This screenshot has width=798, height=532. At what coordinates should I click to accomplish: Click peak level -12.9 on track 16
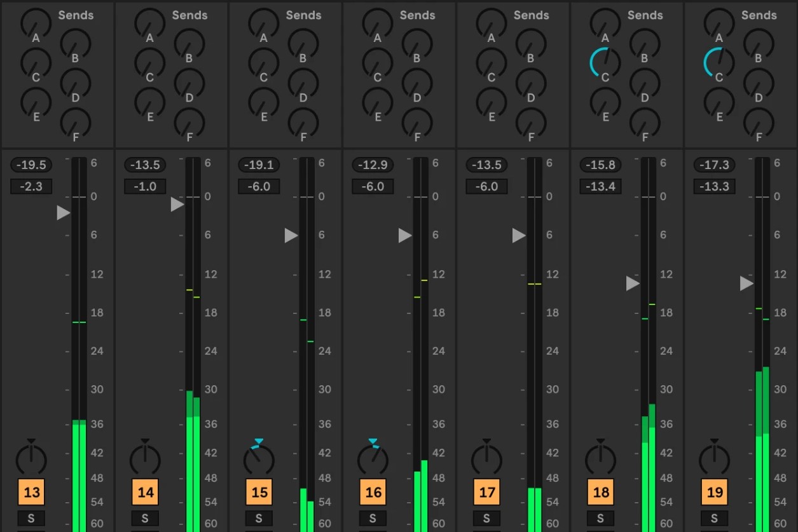pos(373,165)
